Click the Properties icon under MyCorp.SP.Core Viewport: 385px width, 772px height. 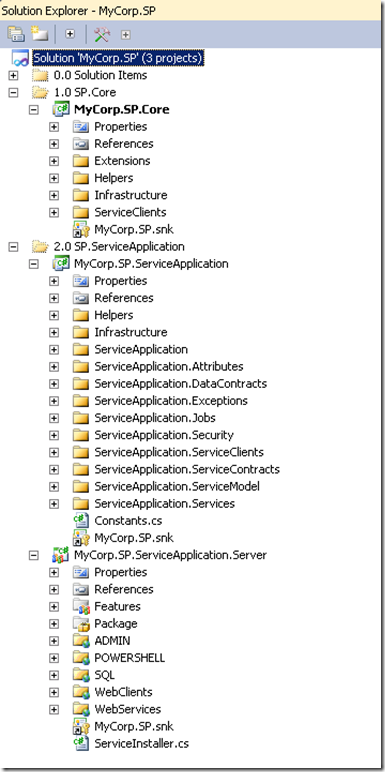coord(81,127)
